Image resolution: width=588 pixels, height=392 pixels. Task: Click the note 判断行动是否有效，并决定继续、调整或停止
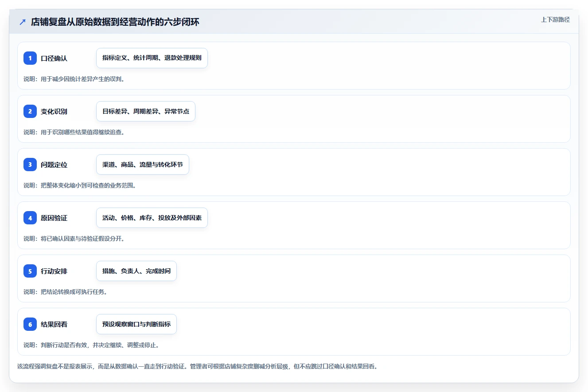click(91, 345)
